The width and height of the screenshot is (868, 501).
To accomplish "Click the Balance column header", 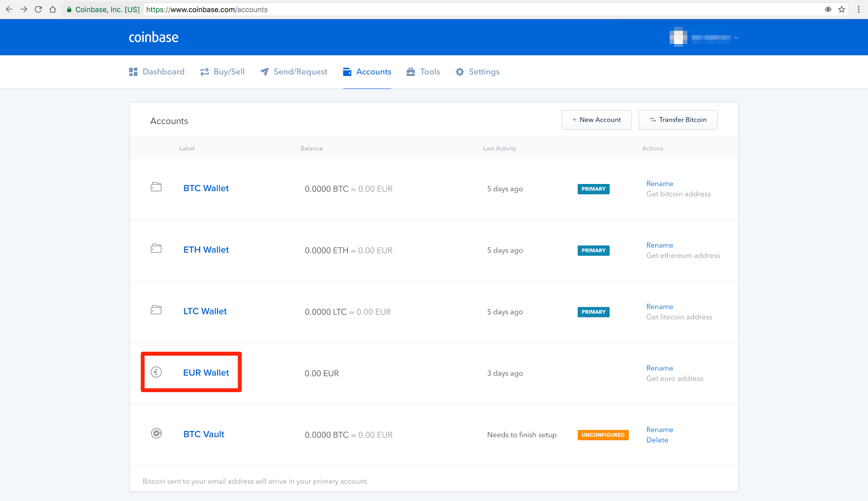I will click(312, 148).
